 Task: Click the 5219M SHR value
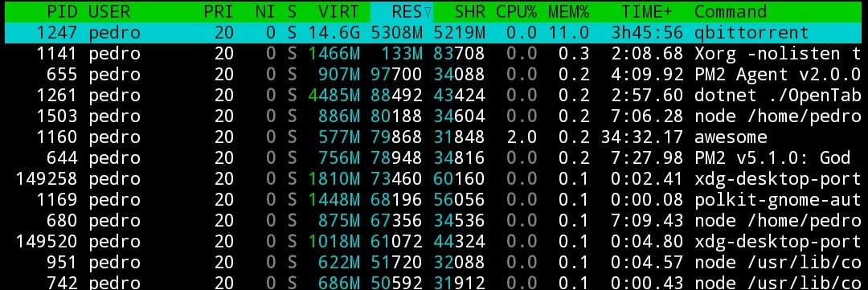(459, 33)
